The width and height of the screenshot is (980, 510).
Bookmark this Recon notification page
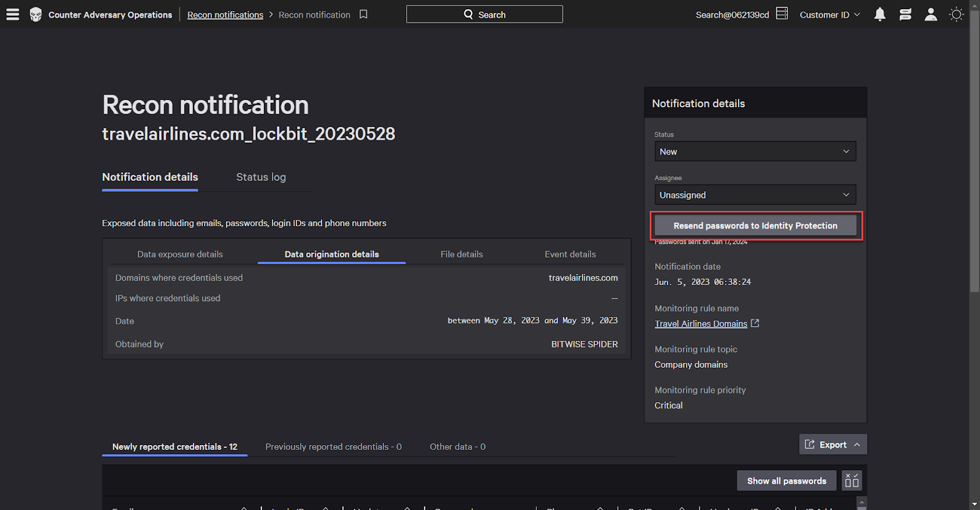pyautogui.click(x=363, y=14)
